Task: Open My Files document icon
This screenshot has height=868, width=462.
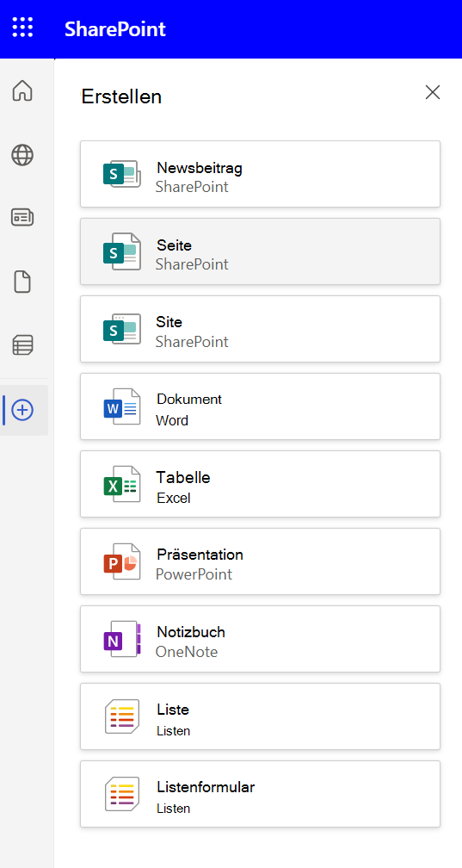Action: (22, 282)
